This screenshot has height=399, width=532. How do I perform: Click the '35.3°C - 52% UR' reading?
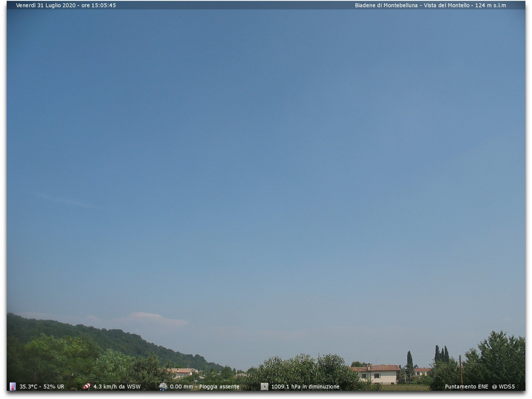42,387
